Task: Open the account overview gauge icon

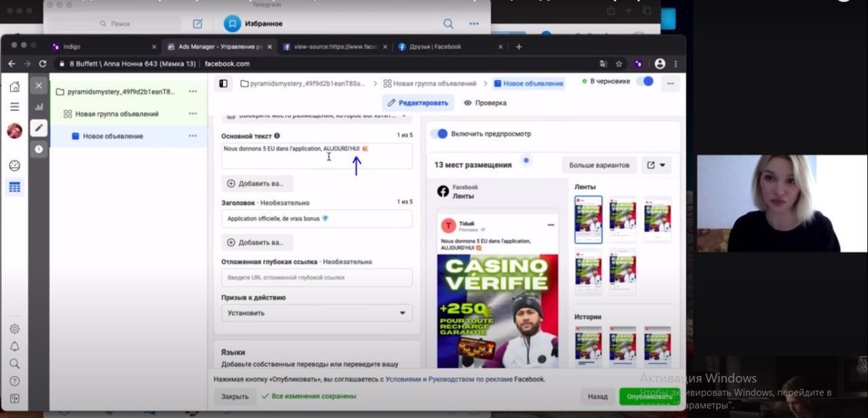Action: 14,166
